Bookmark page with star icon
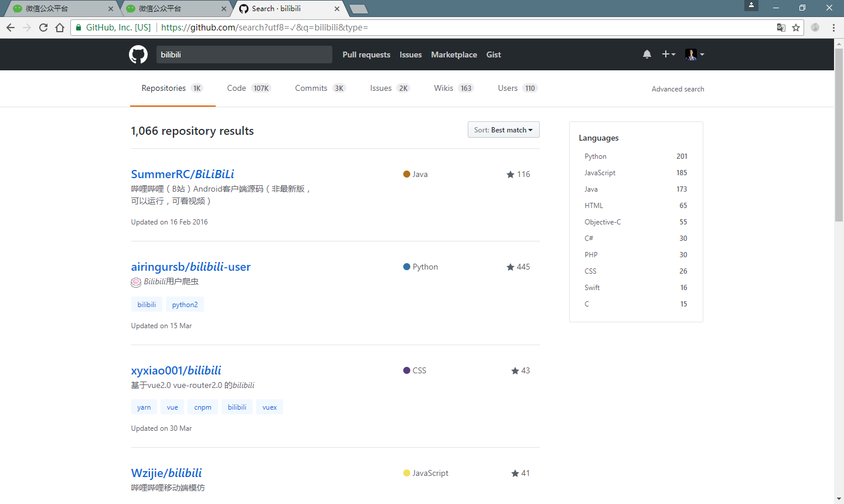Image resolution: width=844 pixels, height=504 pixels. click(796, 28)
